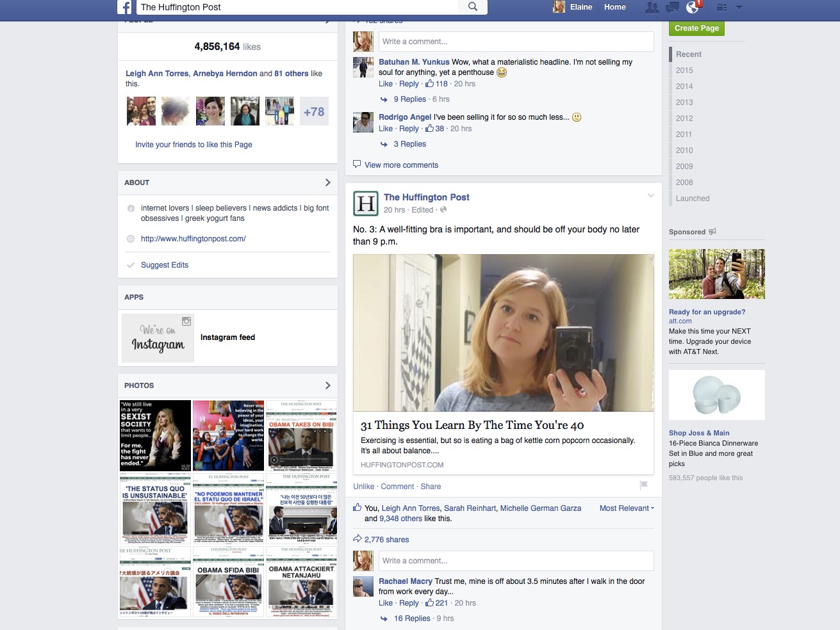
Task: Open the huffingtonpost.com website link
Action: tap(194, 239)
